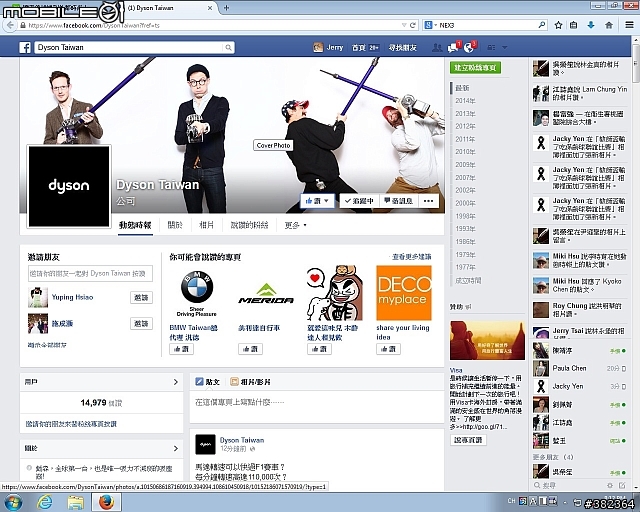Open See more suggestions link
Viewport: 640px width, 512px height.
(411, 257)
